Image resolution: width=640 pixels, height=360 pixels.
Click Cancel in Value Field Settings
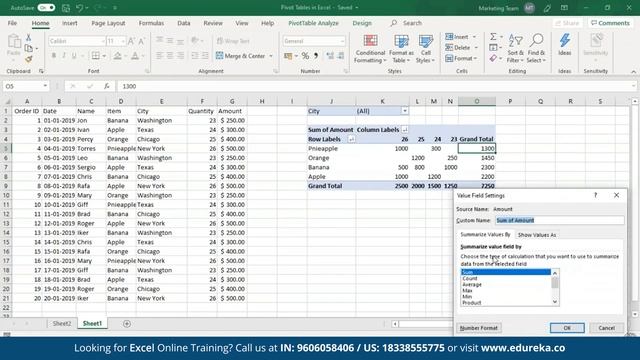(x=607, y=328)
